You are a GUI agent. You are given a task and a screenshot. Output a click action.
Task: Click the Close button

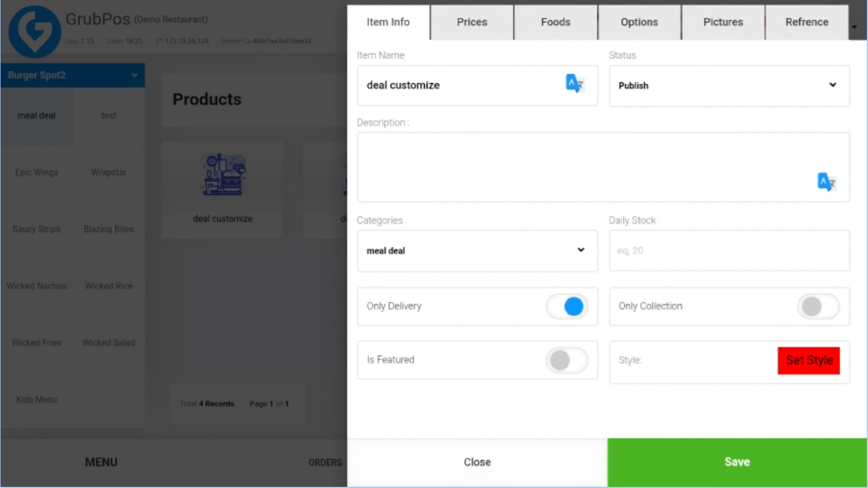click(x=477, y=462)
